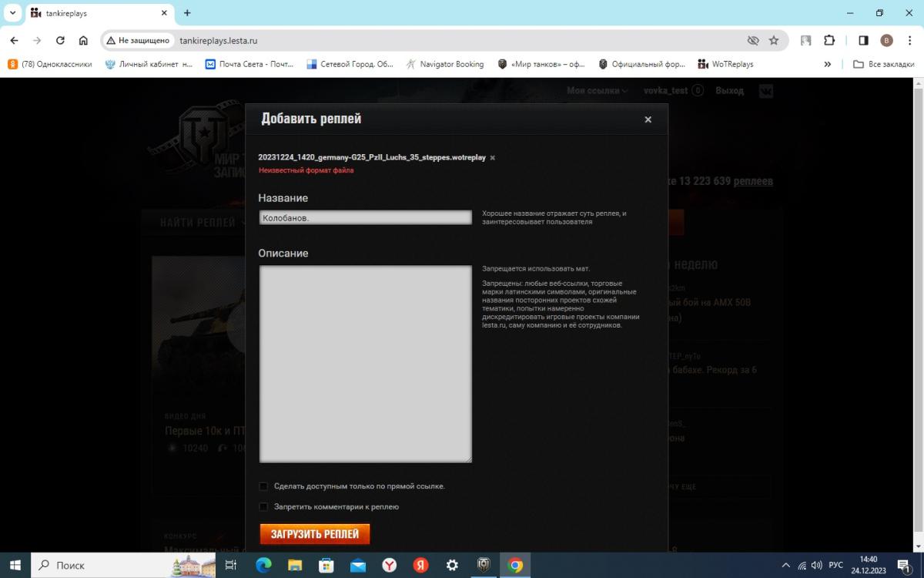Image resolution: width=924 pixels, height=578 pixels.
Task: Expand the hidden bookmarks chevron
Action: click(828, 64)
